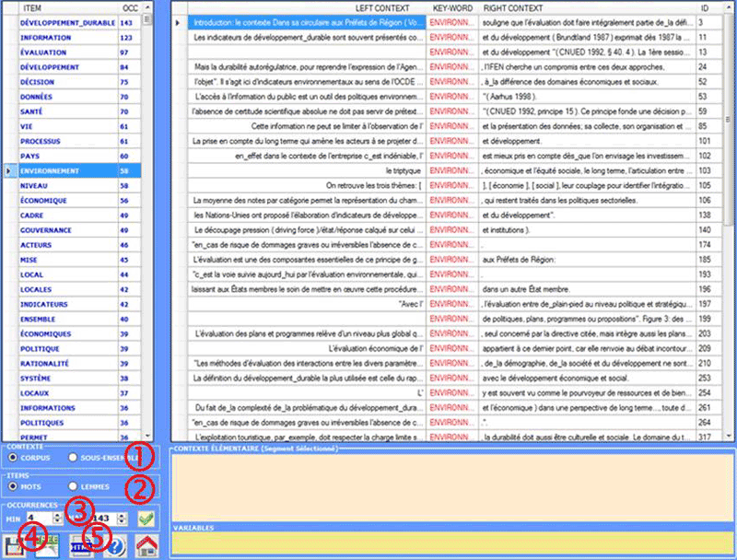Select the MISE item row

[80, 260]
